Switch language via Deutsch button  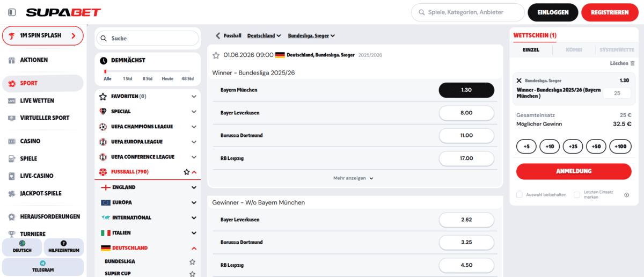coord(22,247)
